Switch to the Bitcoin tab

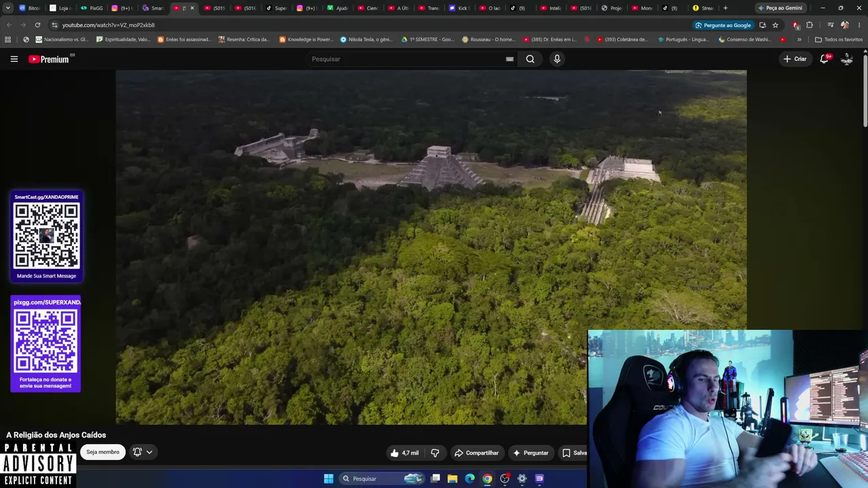[x=29, y=8]
